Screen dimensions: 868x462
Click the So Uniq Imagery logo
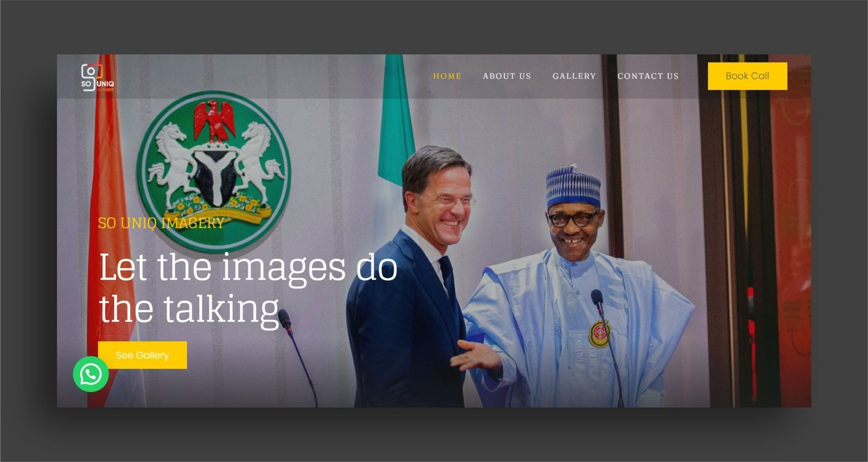click(x=98, y=77)
